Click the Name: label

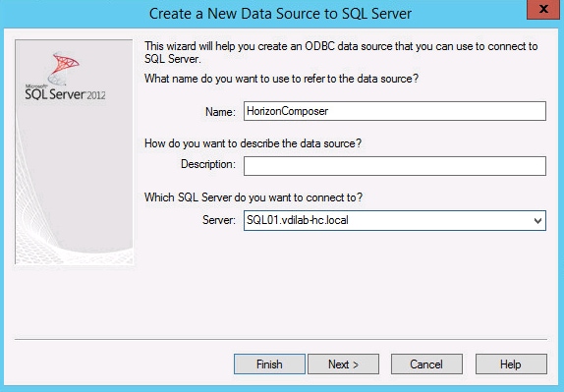point(220,112)
